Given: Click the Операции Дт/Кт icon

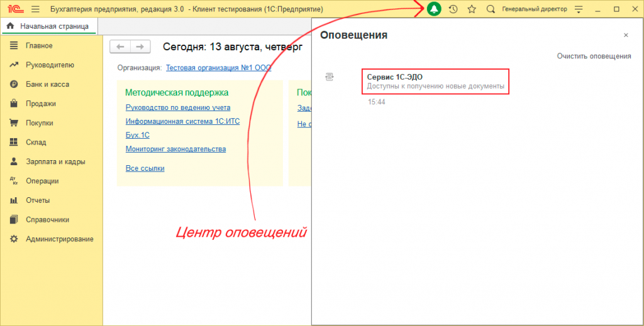Looking at the screenshot, I should [14, 181].
